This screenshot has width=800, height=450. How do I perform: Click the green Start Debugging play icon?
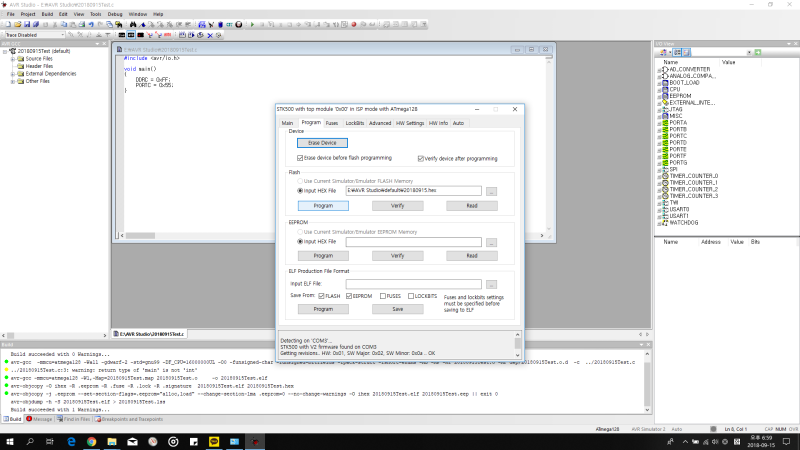[252, 24]
